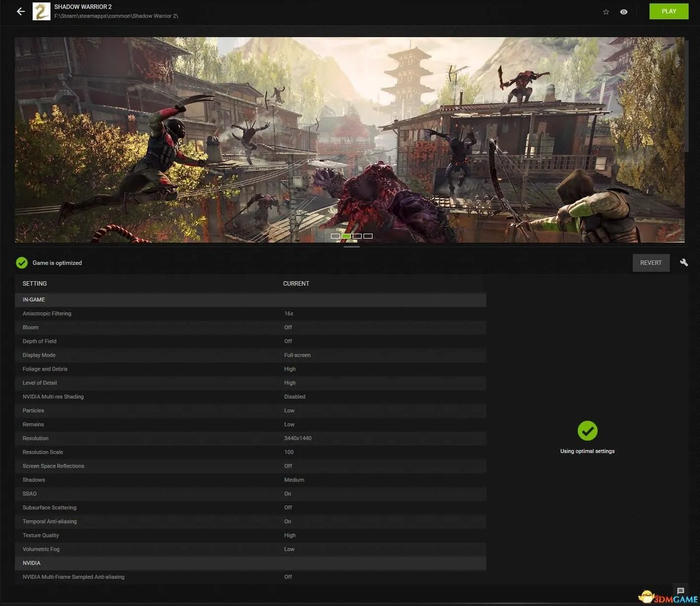Click the back arrow to return to games
Image resolution: width=700 pixels, height=606 pixels.
pos(21,11)
